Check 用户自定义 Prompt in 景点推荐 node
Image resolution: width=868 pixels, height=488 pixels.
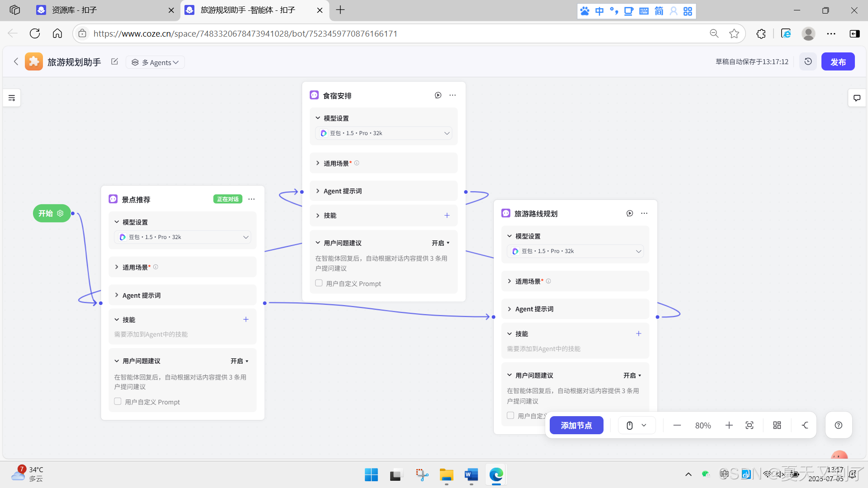tap(118, 401)
